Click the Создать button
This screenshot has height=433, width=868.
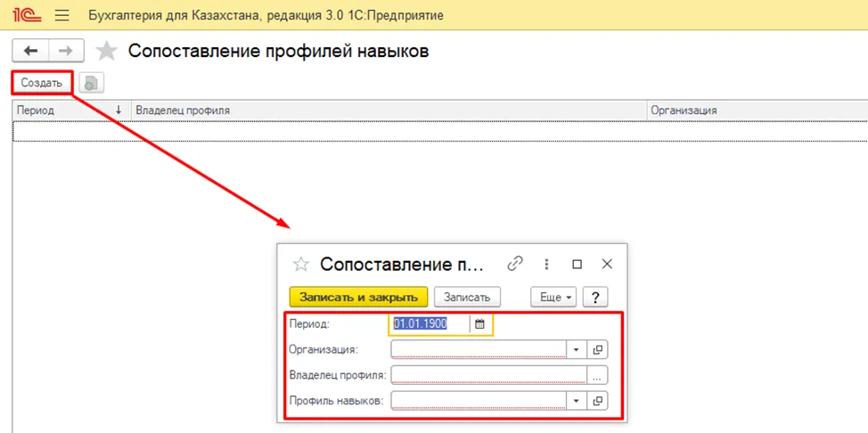point(42,84)
